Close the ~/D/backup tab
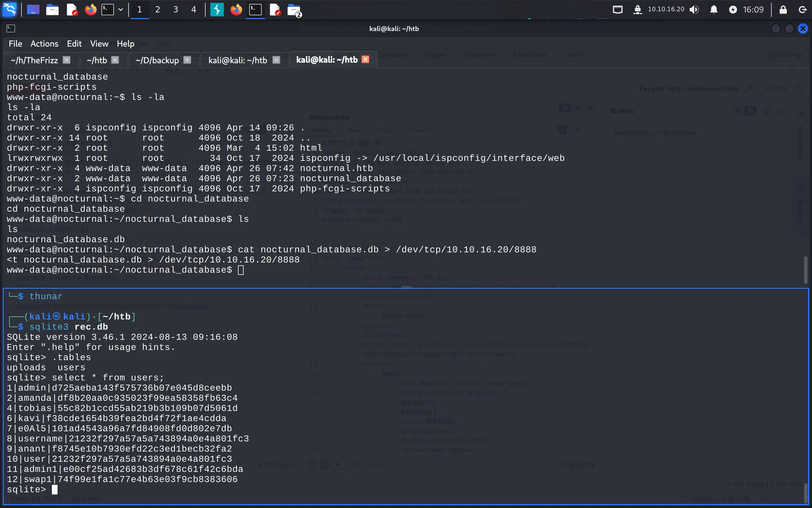Viewport: 812px width, 508px height. [187, 60]
